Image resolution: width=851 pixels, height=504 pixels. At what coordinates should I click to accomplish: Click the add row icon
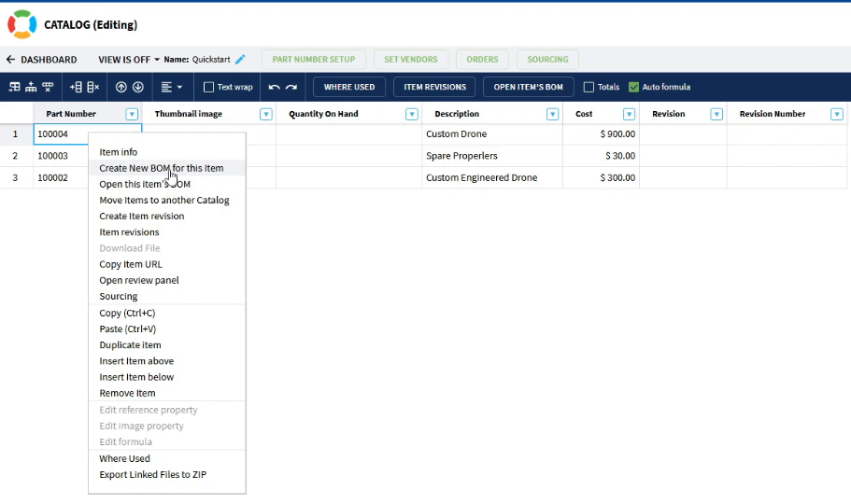(x=31, y=87)
